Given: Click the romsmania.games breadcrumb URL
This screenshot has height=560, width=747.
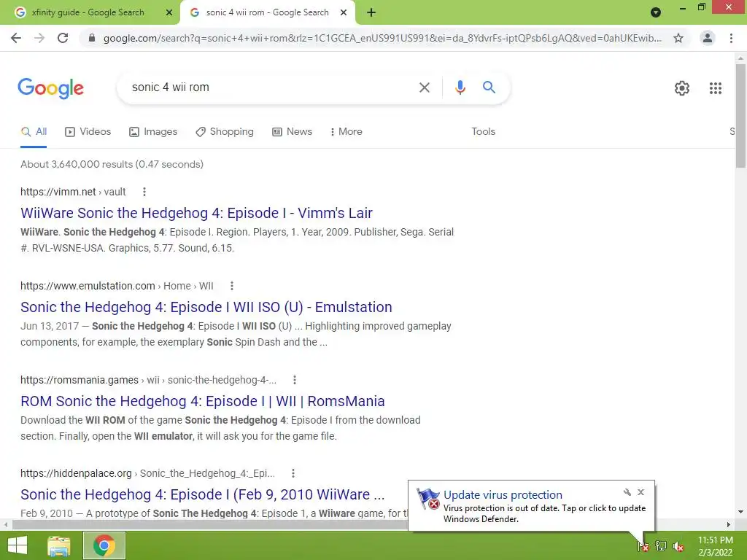Looking at the screenshot, I should click(148, 380).
